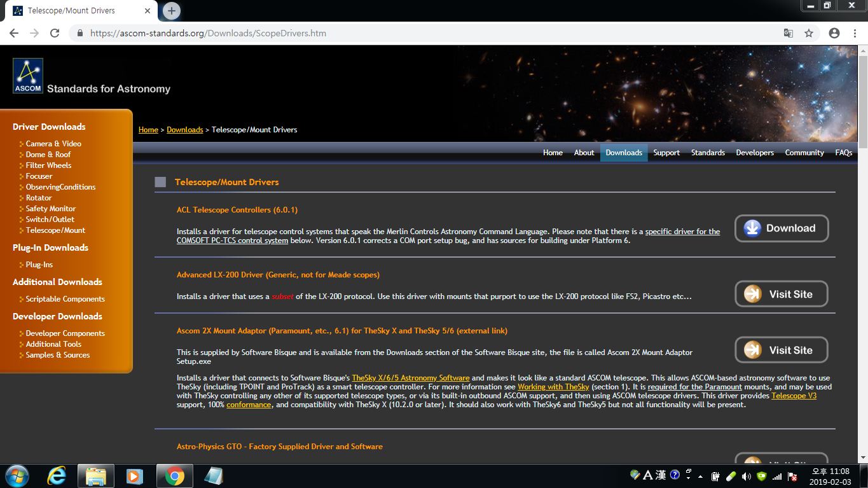Click the Chrome taskbar icon
The width and height of the screenshot is (868, 488).
point(174,476)
